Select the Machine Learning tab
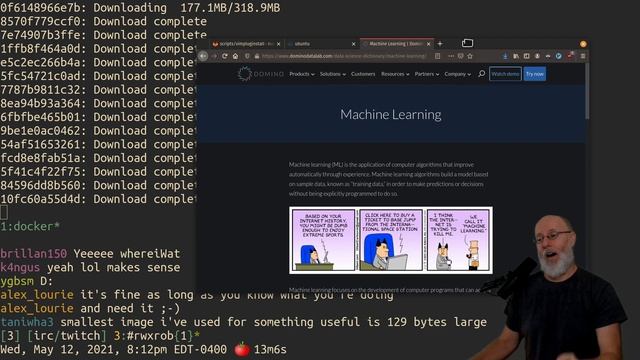640x360 pixels. coord(396,43)
